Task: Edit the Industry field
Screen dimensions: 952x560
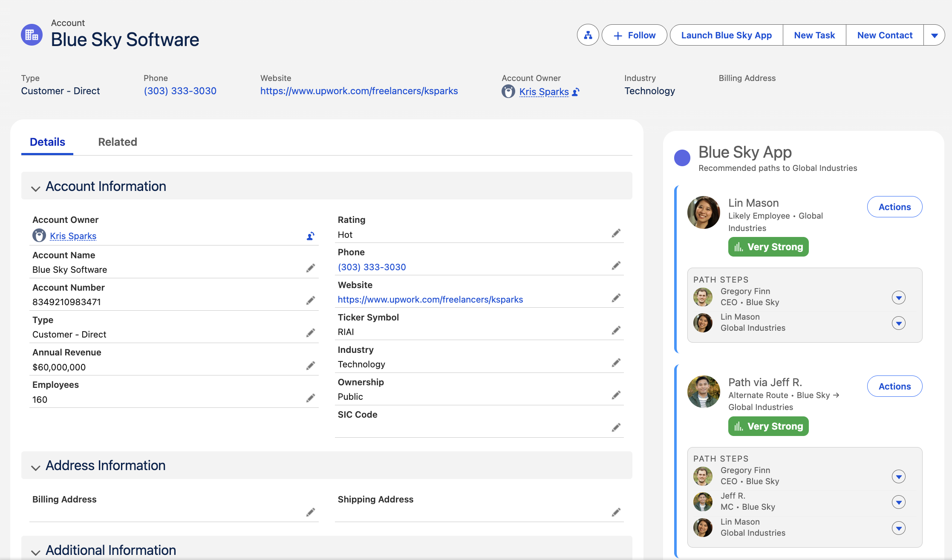Action: click(x=616, y=362)
